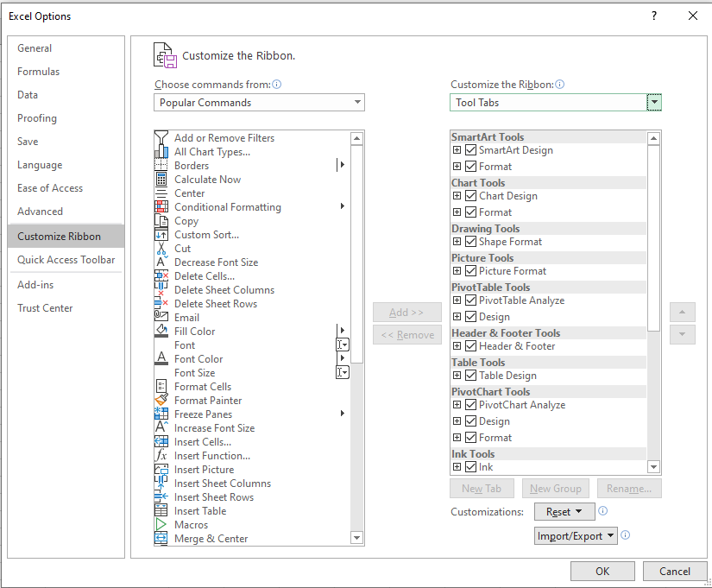
Task: Click the New Group button
Action: pyautogui.click(x=555, y=488)
